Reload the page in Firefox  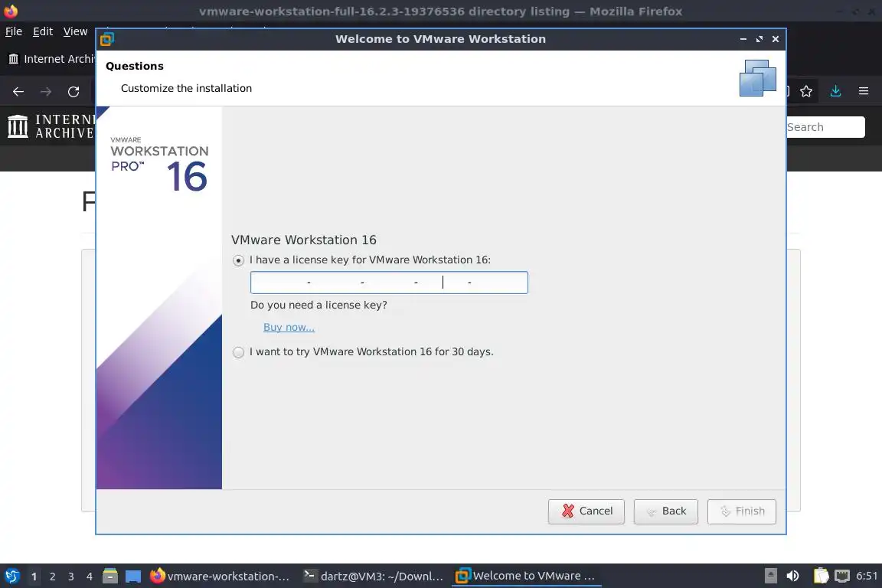[73, 92]
